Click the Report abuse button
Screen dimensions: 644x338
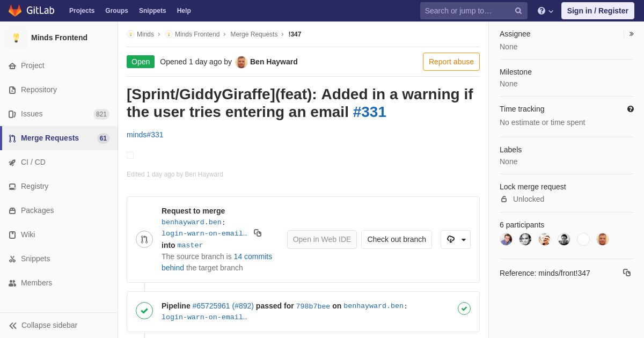point(451,62)
